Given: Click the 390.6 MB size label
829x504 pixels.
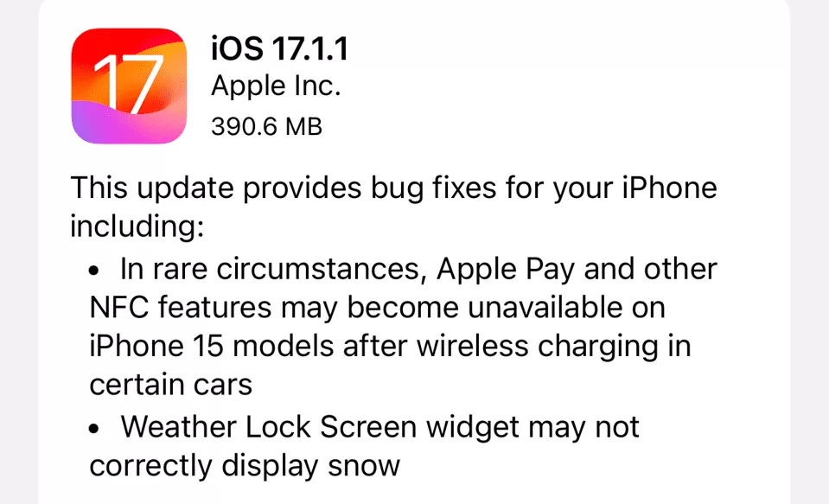Looking at the screenshot, I should [266, 127].
